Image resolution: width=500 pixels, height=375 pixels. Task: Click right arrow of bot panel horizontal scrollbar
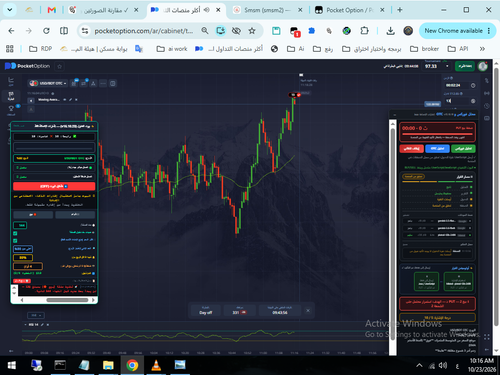(93, 300)
